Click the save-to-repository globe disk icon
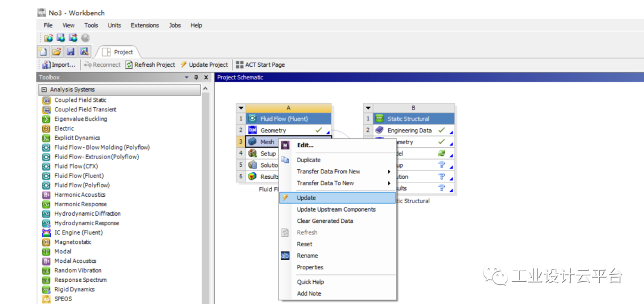 click(61, 38)
